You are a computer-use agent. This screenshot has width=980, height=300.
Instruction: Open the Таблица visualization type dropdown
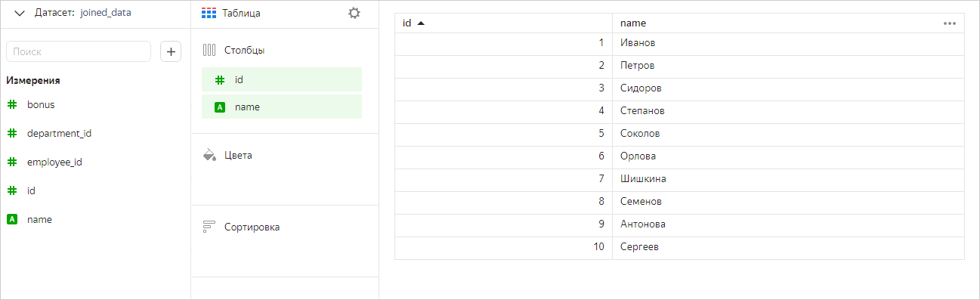pos(232,14)
